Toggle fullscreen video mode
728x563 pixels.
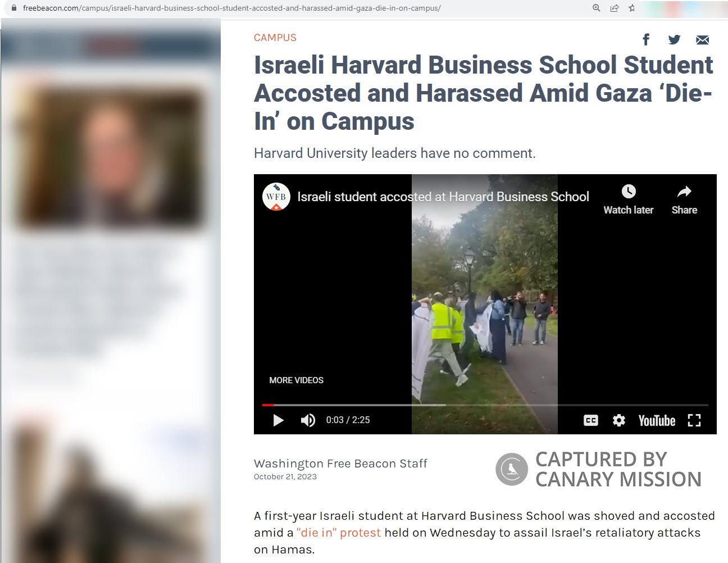click(694, 420)
